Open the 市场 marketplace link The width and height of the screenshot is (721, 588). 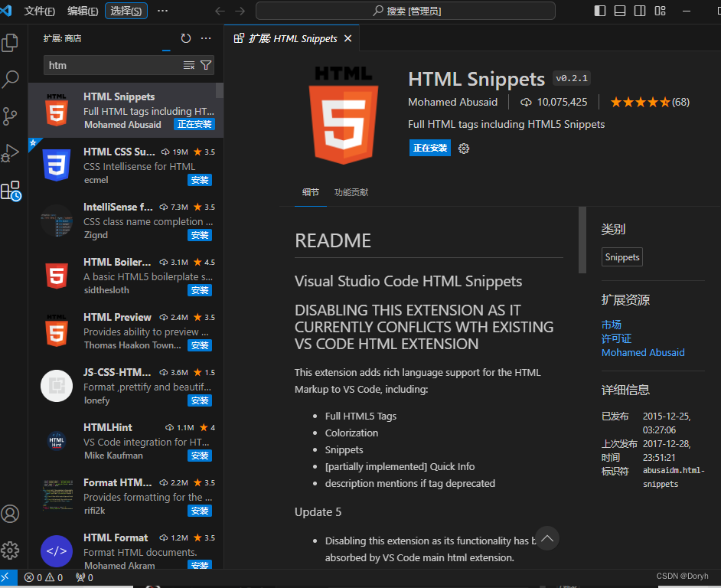coord(611,325)
